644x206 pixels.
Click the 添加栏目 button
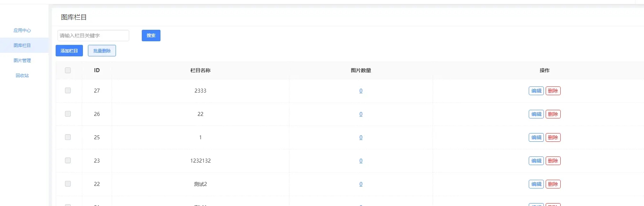click(x=69, y=51)
